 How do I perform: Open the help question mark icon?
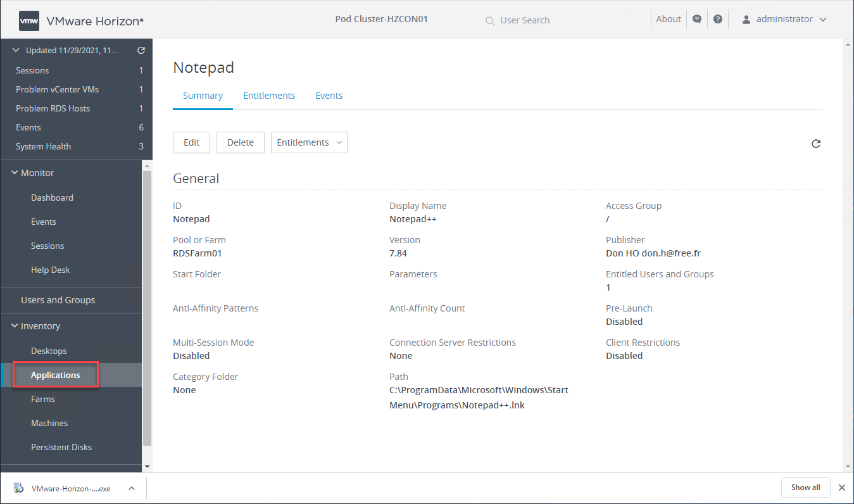(718, 19)
